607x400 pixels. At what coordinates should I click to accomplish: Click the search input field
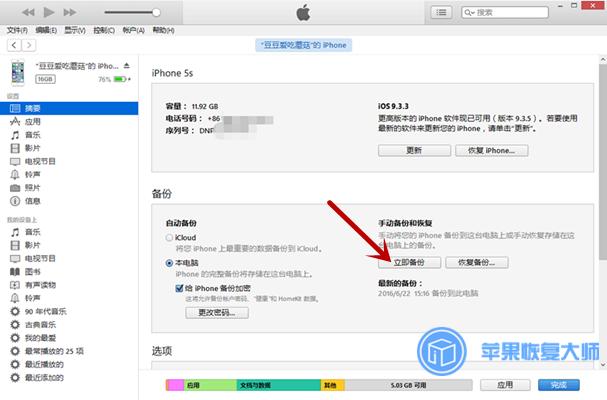tap(505, 12)
